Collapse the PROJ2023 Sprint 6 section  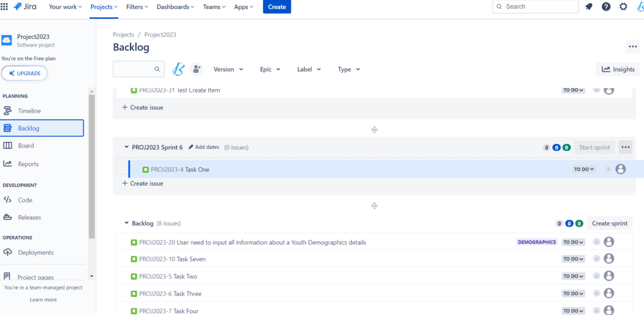(126, 147)
